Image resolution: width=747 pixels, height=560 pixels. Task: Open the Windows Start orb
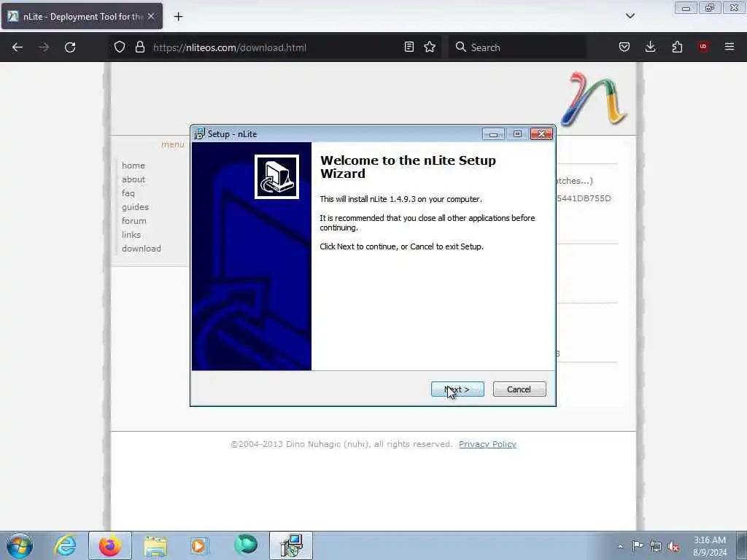coord(20,545)
